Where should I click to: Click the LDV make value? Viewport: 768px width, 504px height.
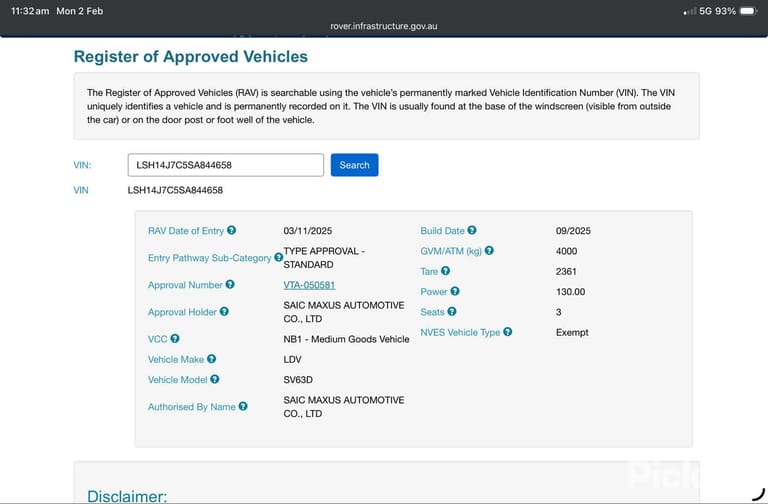pos(292,360)
